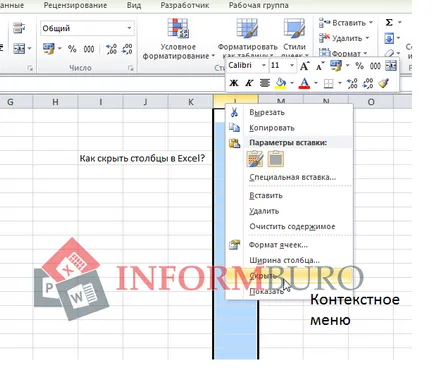
Task: Choose Формат ячеек in context menu
Action: coord(278,245)
